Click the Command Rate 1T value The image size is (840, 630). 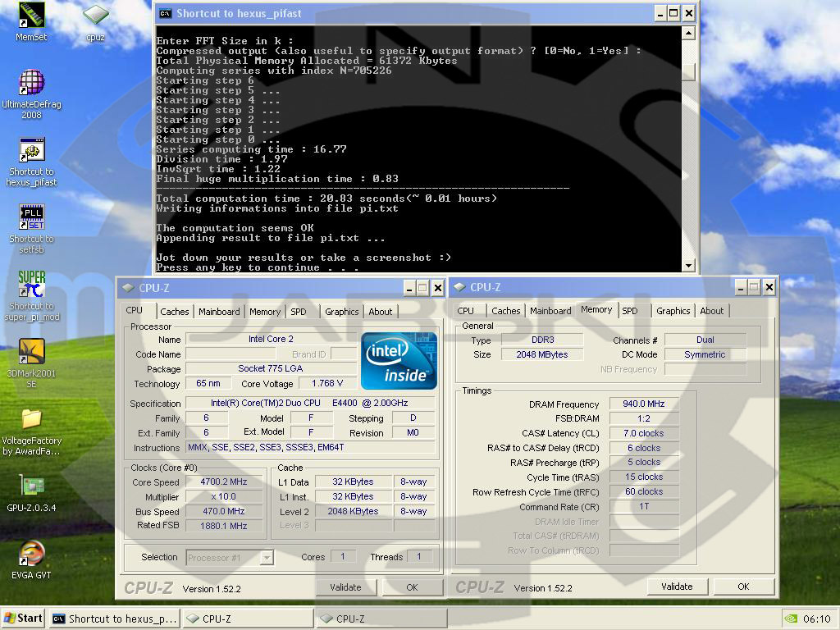643,506
